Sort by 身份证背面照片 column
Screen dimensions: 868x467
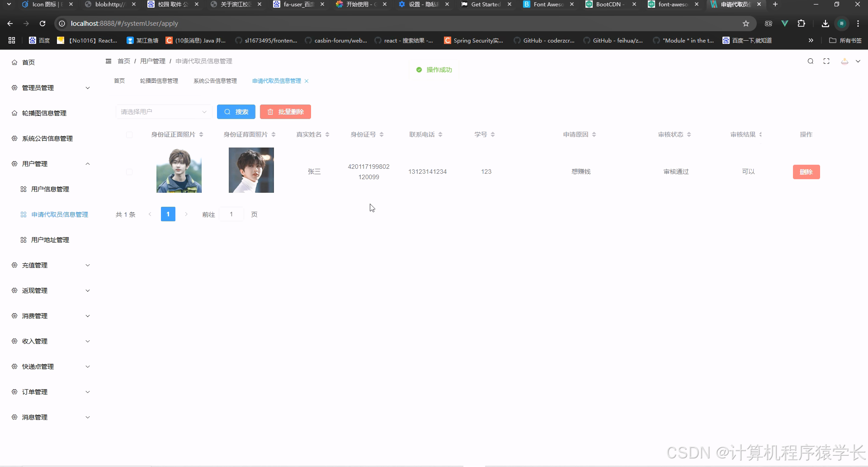(x=274, y=134)
